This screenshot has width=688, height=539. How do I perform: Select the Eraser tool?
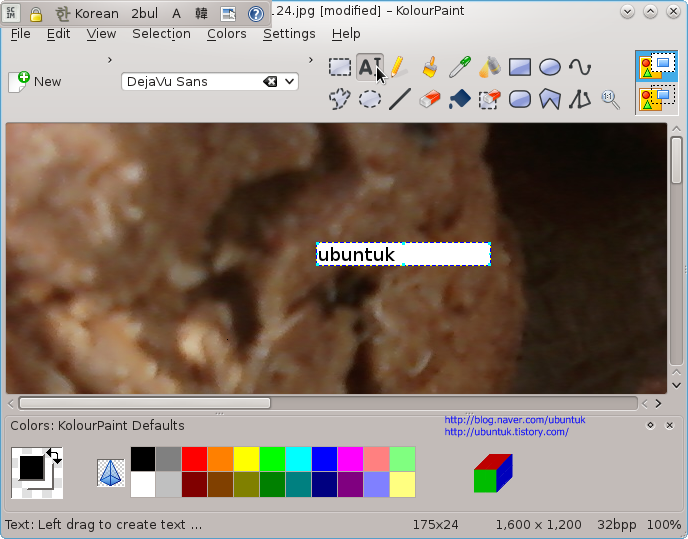pos(430,99)
